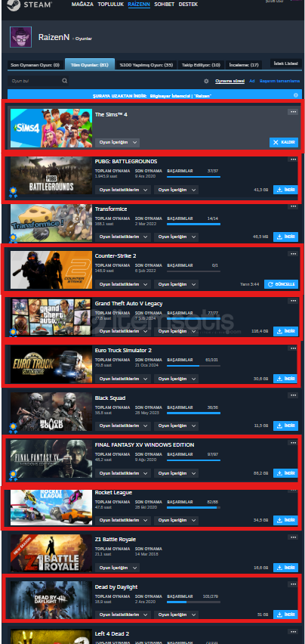Screen dimensions: 305x644
Task: Open MAĞAZA in the top navigation
Action: [x=82, y=5]
